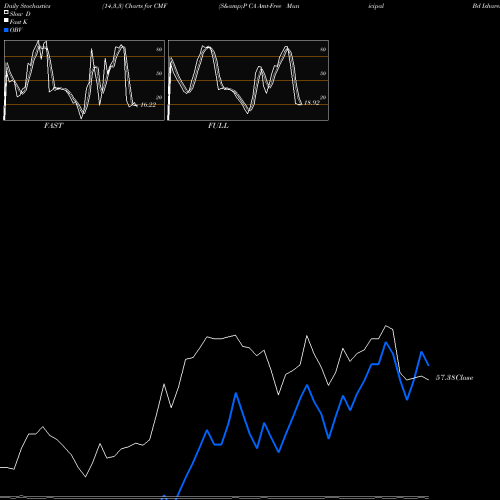Click the FULL chart label
This screenshot has height=500, width=500.
click(x=218, y=125)
